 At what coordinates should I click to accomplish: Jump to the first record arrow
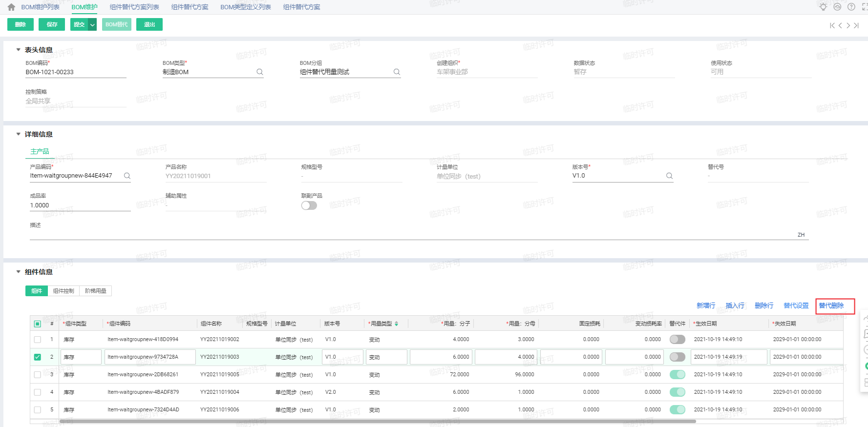click(832, 25)
